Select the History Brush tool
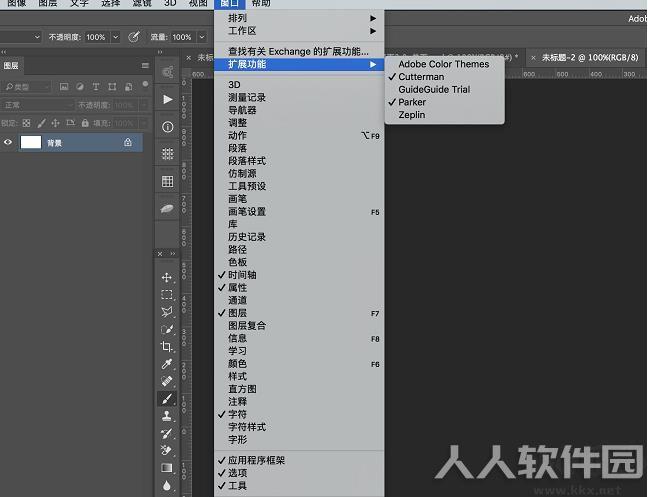This screenshot has height=497, width=648. (x=167, y=433)
